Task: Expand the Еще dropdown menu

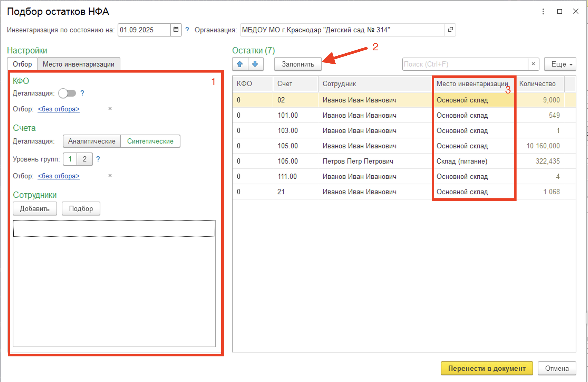Action: coord(560,64)
